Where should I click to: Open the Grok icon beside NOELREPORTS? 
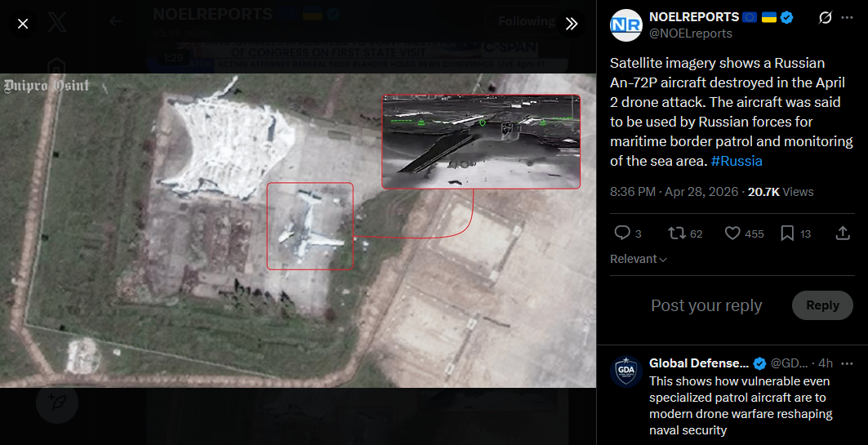[825, 18]
